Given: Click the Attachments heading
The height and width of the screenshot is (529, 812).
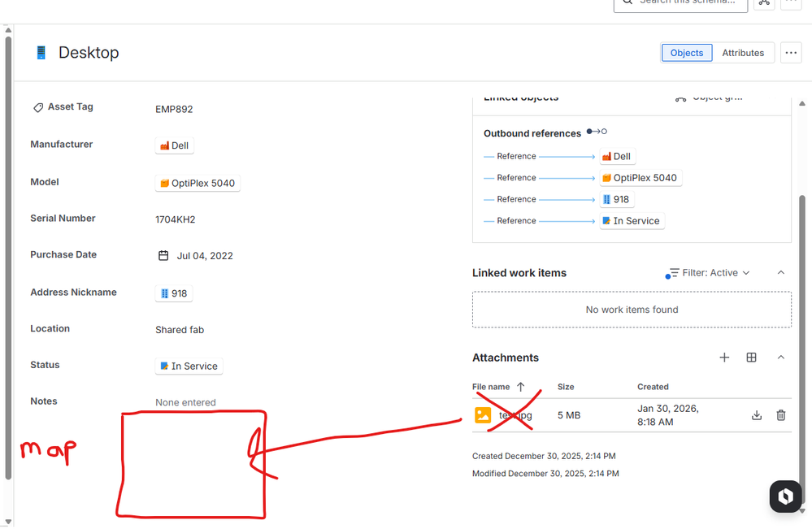Looking at the screenshot, I should [505, 358].
